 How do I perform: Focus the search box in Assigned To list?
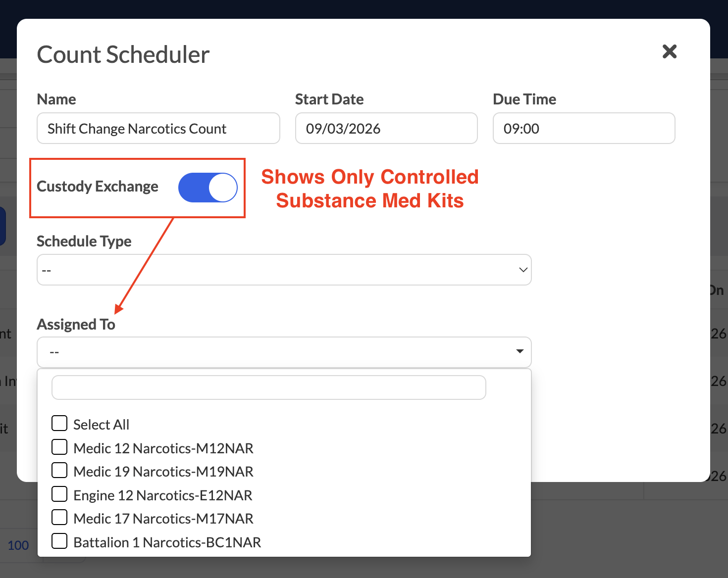point(269,387)
